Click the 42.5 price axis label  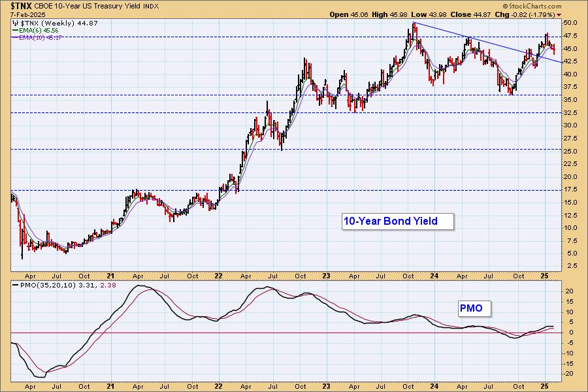(x=570, y=61)
